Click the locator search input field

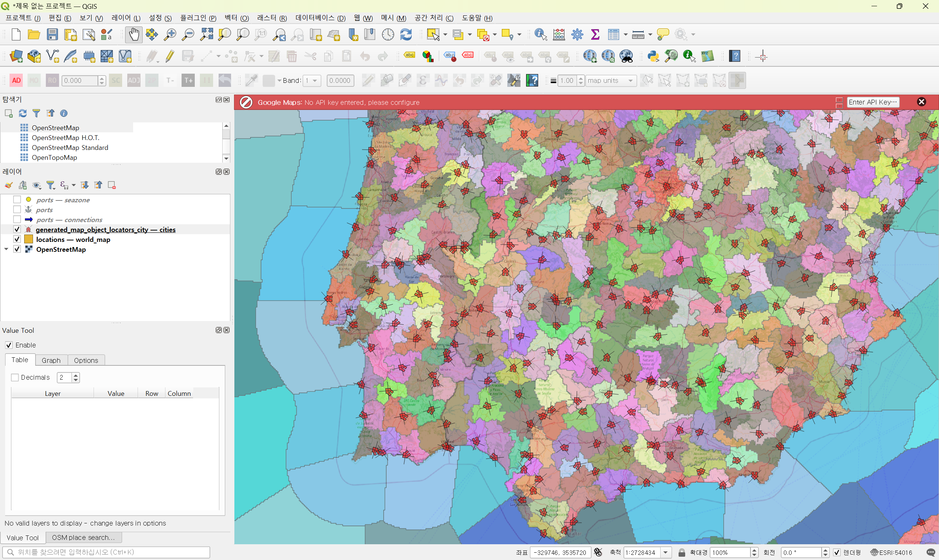(106, 552)
